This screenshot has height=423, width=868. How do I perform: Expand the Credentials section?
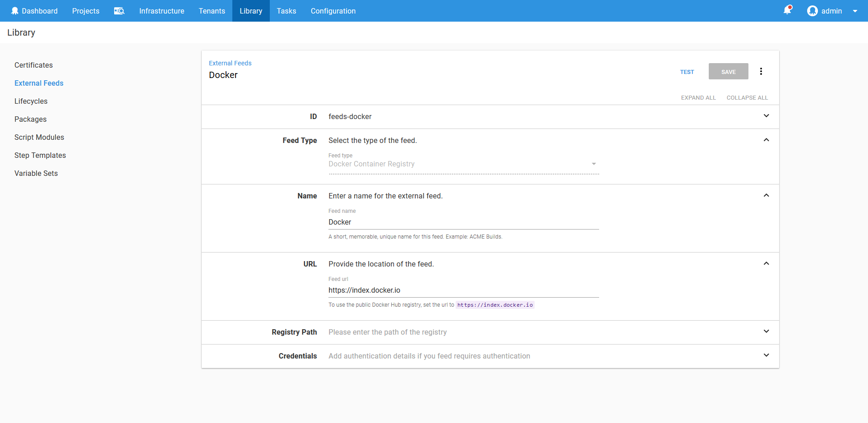tap(766, 355)
